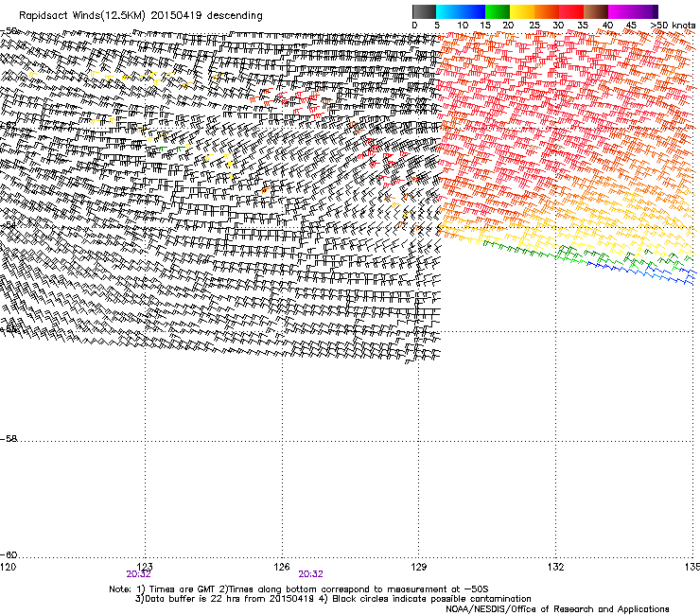This screenshot has width=700, height=615.
Task: Click the longitude label '126'
Action: tap(282, 567)
